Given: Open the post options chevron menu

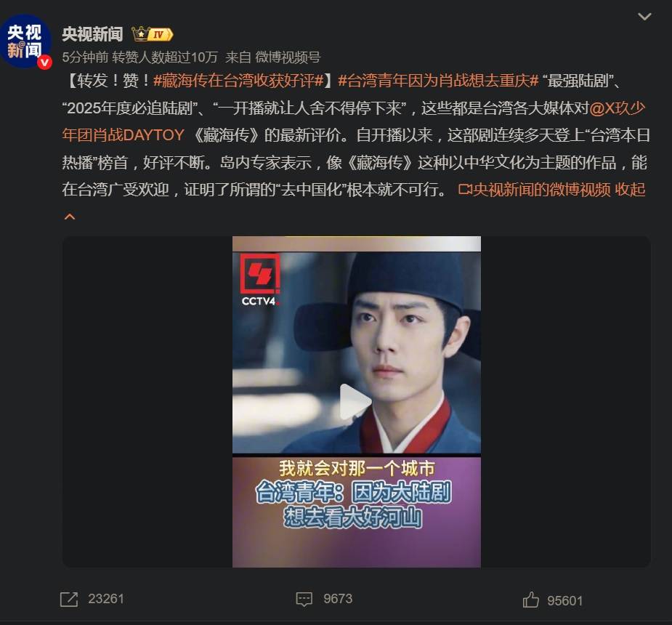Looking at the screenshot, I should coord(644,17).
